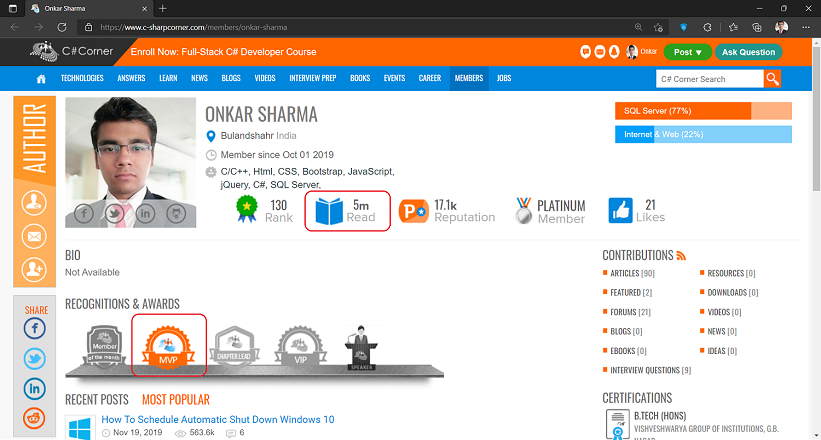Screen dimensions: 821x440
Task: Click the thumbs-up Likes icon
Action: point(620,211)
